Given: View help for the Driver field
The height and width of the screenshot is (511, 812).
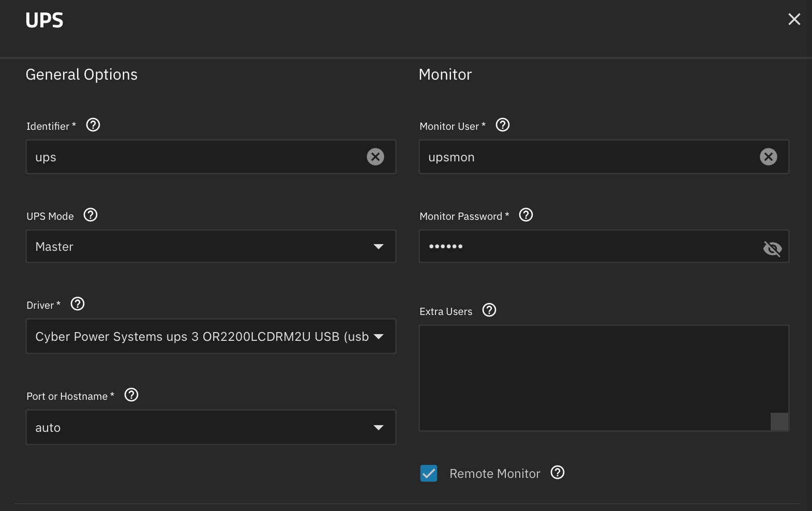Looking at the screenshot, I should point(78,304).
